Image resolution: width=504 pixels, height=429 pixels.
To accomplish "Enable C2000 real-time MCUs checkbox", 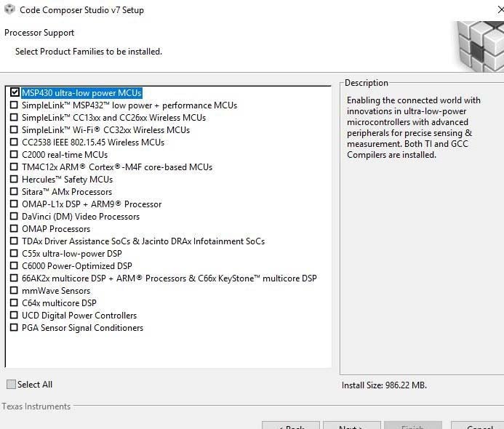I will pyautogui.click(x=14, y=154).
